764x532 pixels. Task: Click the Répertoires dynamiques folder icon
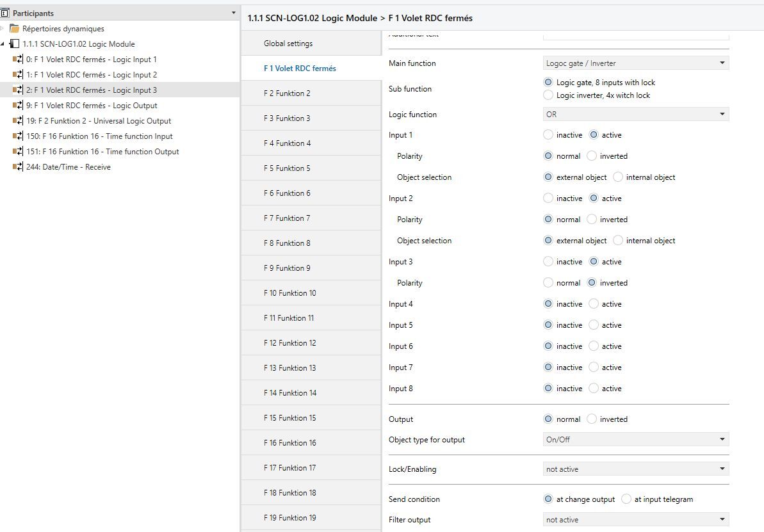coord(15,29)
